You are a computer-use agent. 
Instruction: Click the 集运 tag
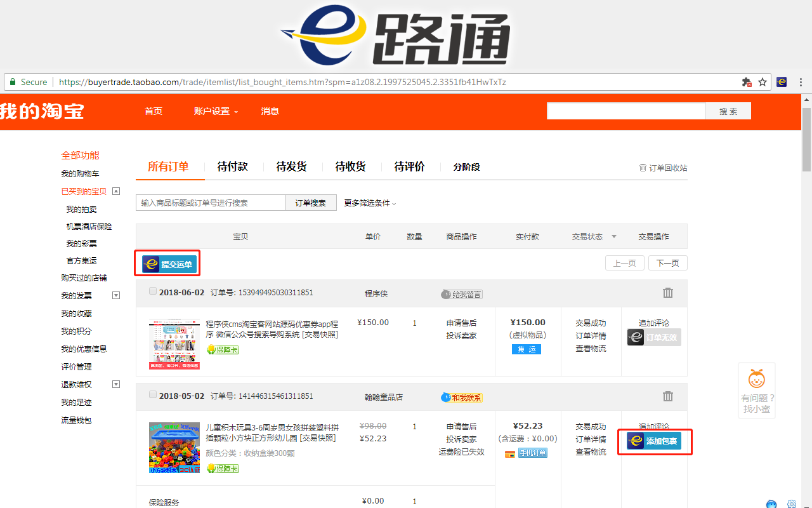527,349
